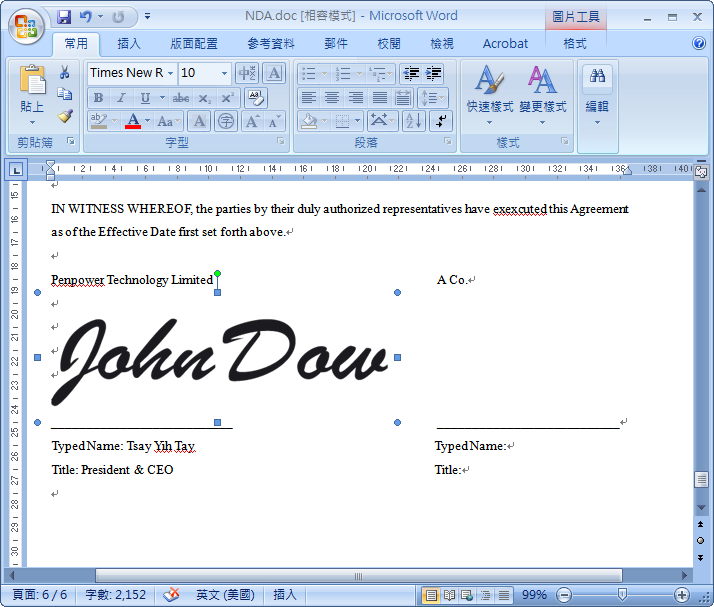Click the Clear Formatting eraser icon

pos(256,97)
